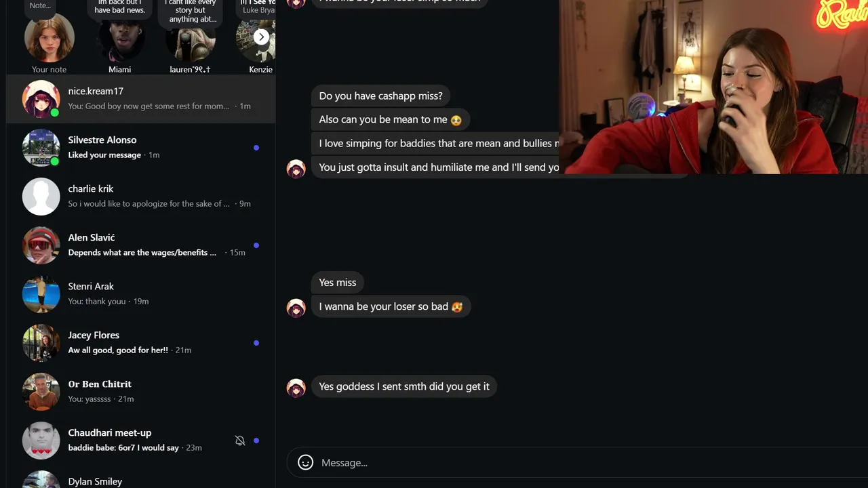Click unread dot on Jacey Flores chat
This screenshot has width=868, height=488.
pos(256,343)
